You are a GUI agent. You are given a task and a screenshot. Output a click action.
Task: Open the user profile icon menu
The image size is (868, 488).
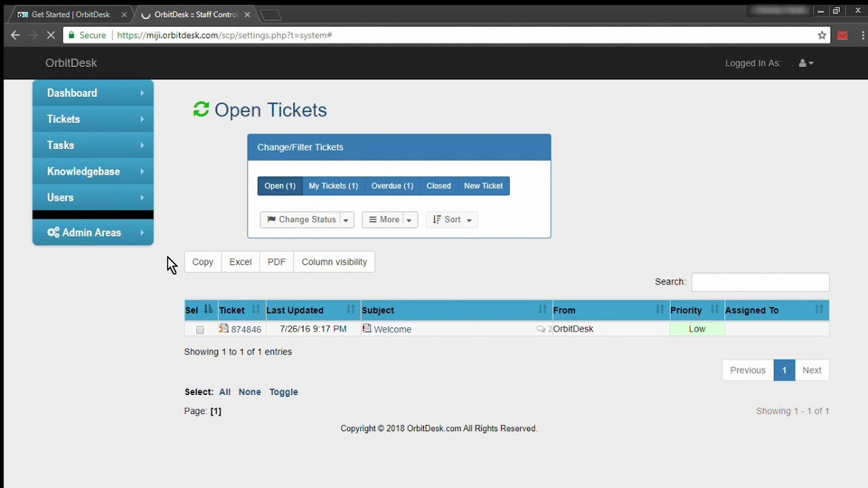[x=806, y=63]
